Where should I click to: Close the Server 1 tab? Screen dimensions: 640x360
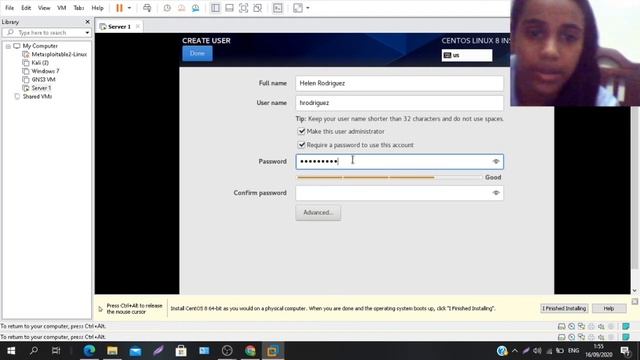pos(138,26)
